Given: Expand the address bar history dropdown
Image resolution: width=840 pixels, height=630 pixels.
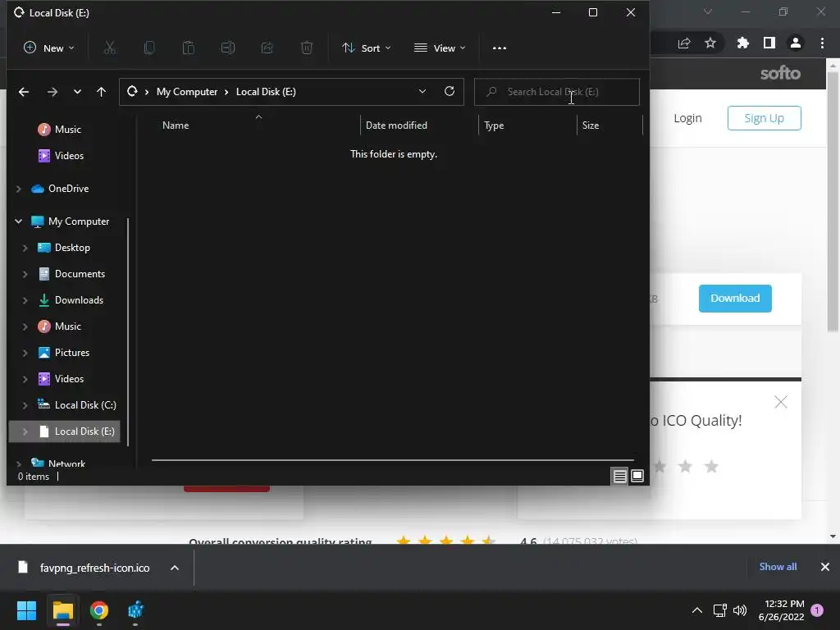Looking at the screenshot, I should [422, 92].
